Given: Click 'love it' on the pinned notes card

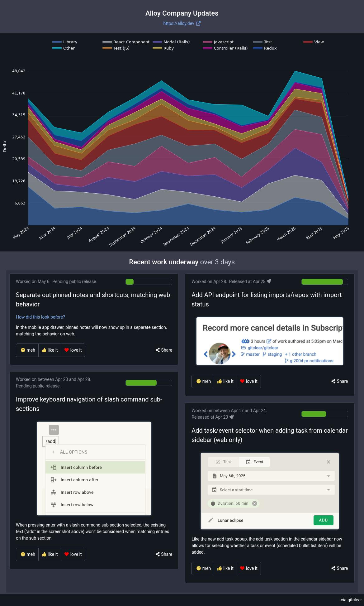Looking at the screenshot, I should (x=73, y=350).
